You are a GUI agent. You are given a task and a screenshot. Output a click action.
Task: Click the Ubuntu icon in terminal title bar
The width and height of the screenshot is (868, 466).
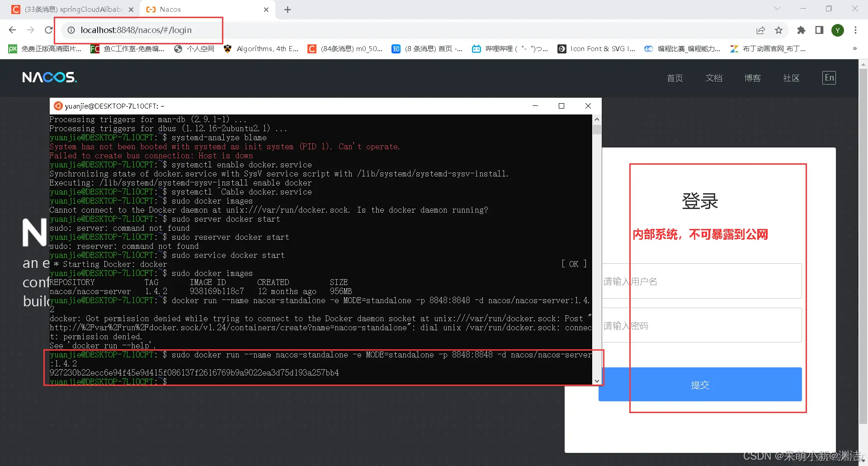click(x=58, y=106)
